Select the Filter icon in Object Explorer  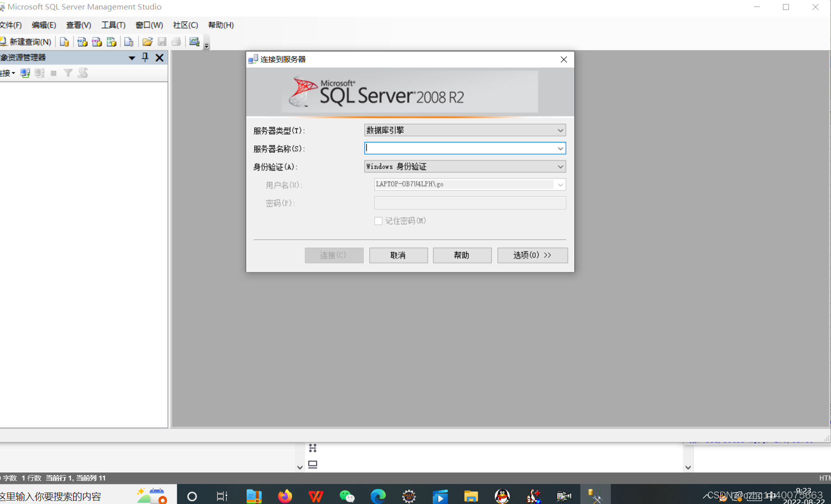[68, 73]
